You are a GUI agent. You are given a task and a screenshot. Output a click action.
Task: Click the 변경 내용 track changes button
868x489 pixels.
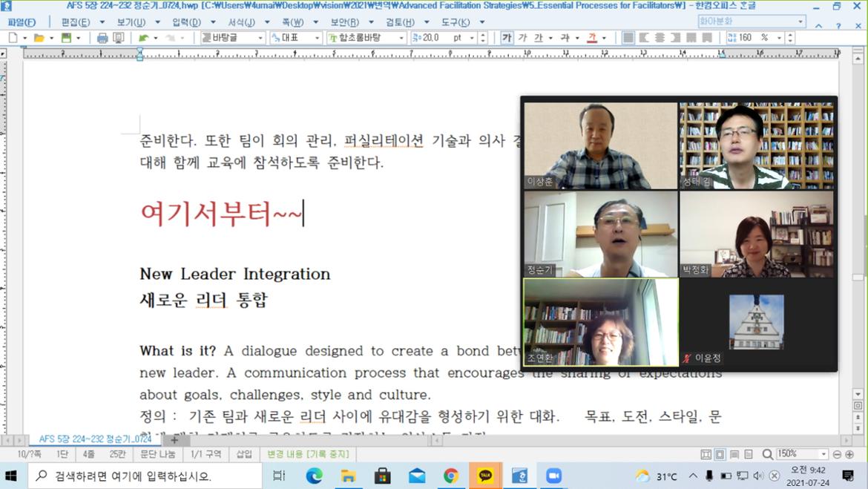(x=308, y=454)
